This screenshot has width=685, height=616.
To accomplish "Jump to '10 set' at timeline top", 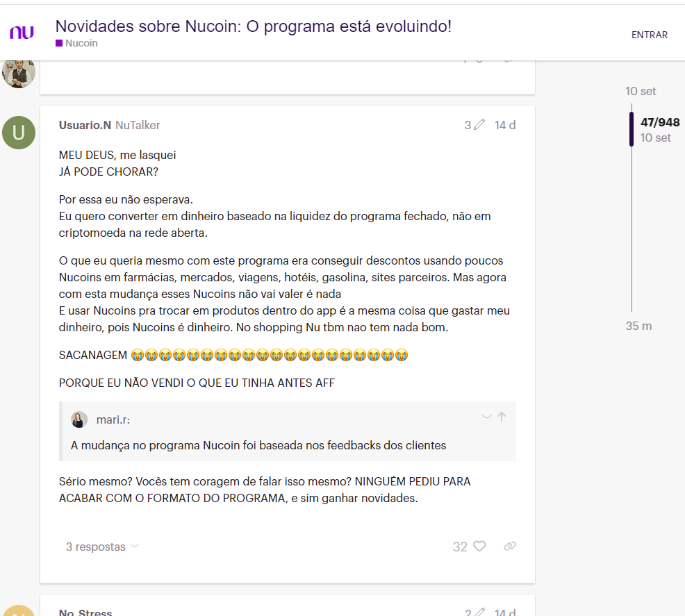I will click(x=641, y=91).
